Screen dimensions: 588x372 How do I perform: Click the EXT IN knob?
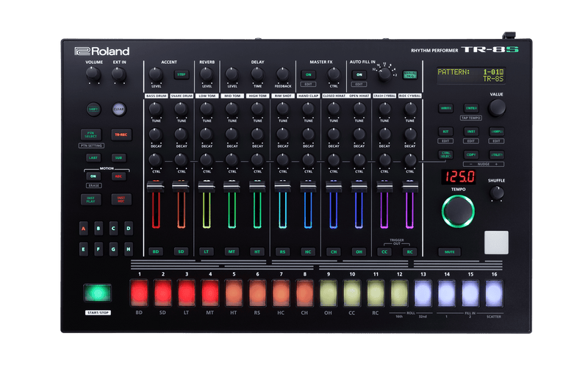click(119, 74)
